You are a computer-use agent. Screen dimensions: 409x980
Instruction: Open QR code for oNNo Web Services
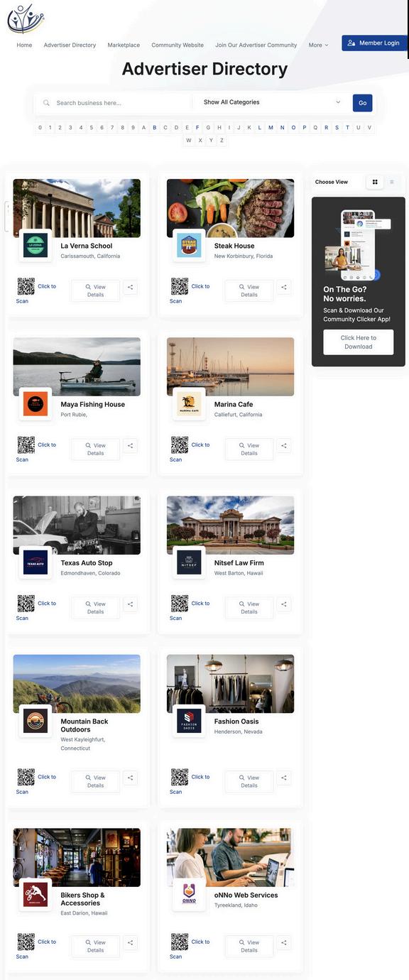point(180,942)
